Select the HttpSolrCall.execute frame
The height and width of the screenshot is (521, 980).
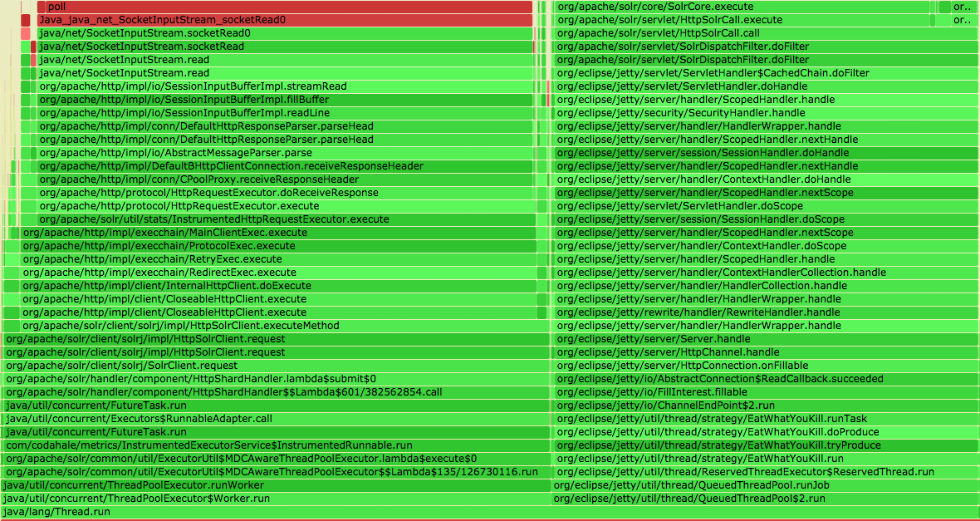coord(742,20)
